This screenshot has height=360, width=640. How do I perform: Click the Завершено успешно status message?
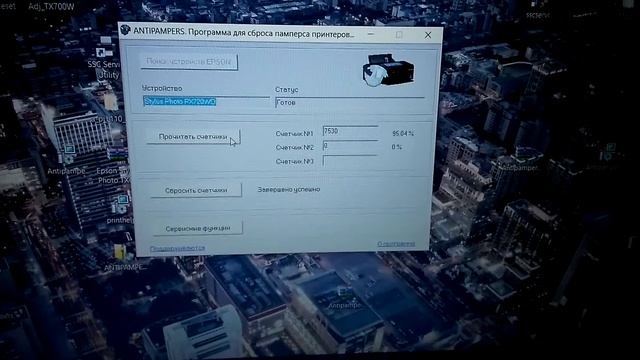289,189
